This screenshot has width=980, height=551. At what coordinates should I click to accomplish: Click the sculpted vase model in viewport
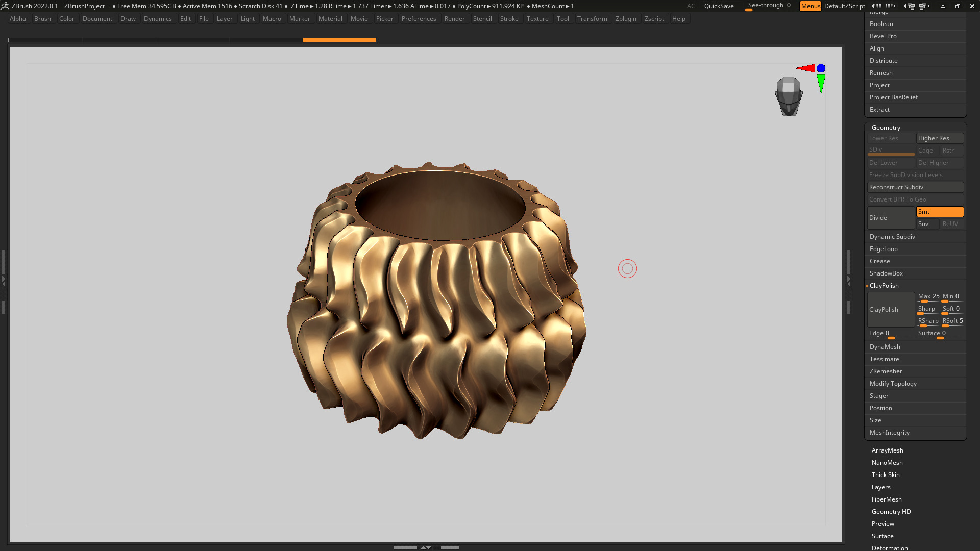pos(436,301)
